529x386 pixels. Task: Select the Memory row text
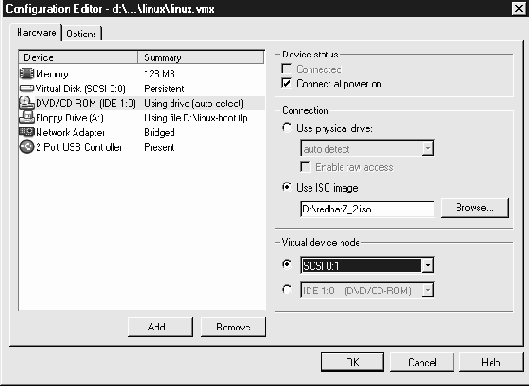(52, 74)
